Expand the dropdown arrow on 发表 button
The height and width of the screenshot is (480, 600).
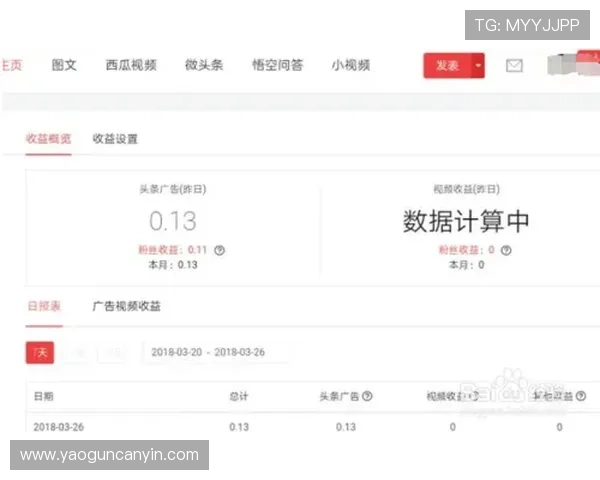478,65
